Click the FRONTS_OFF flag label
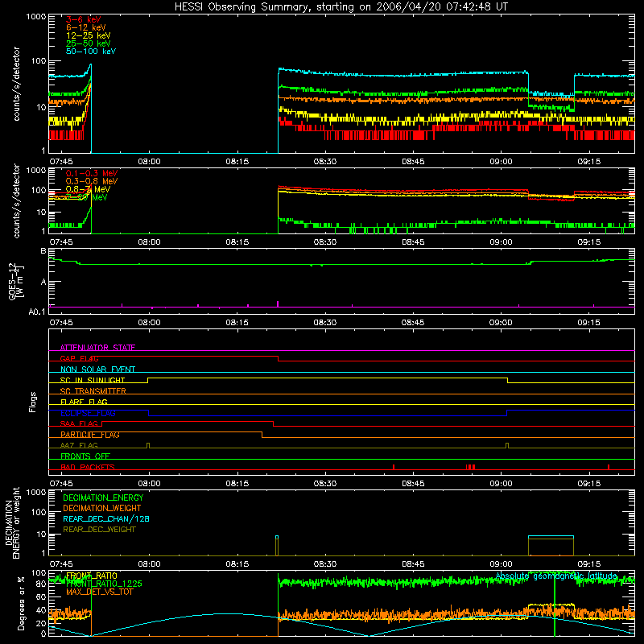The width and height of the screenshot is (644, 644). click(x=85, y=456)
